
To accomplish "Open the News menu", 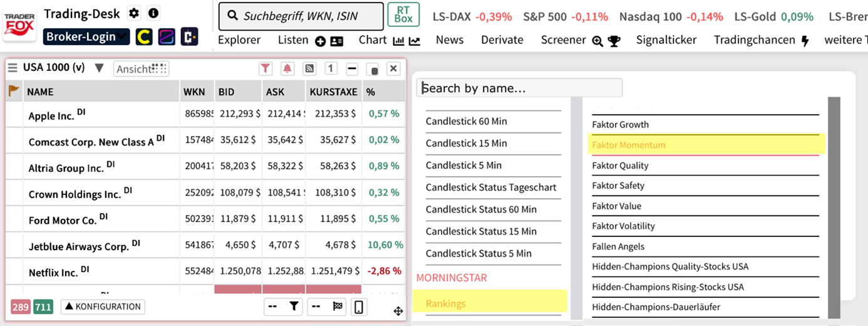I will pyautogui.click(x=450, y=40).
